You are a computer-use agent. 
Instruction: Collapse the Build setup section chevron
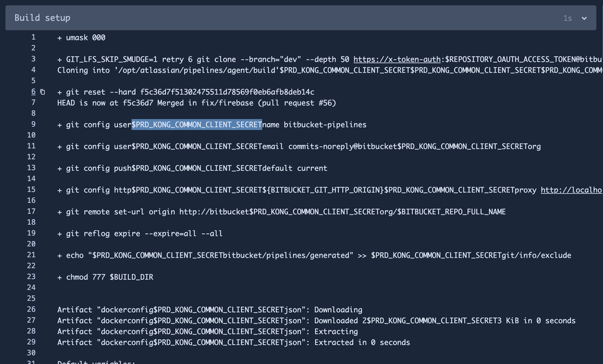[584, 18]
